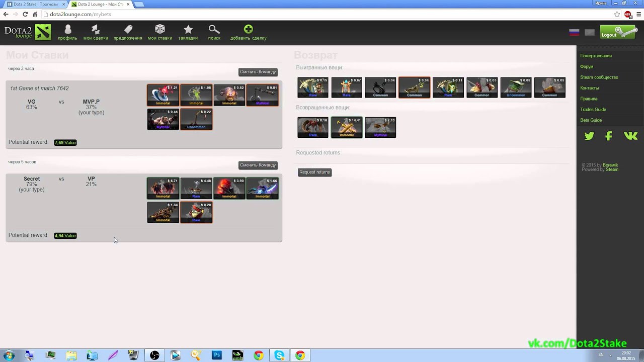644x362 pixels.
Task: Select the $1.21 Immortal bet item
Action: [x=163, y=95]
